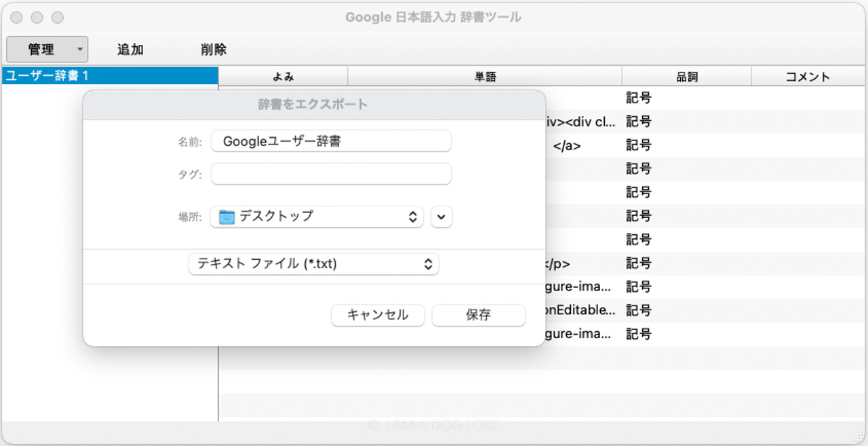The width and height of the screenshot is (868, 446).
Task: Click the 保存 button
Action: click(x=478, y=315)
